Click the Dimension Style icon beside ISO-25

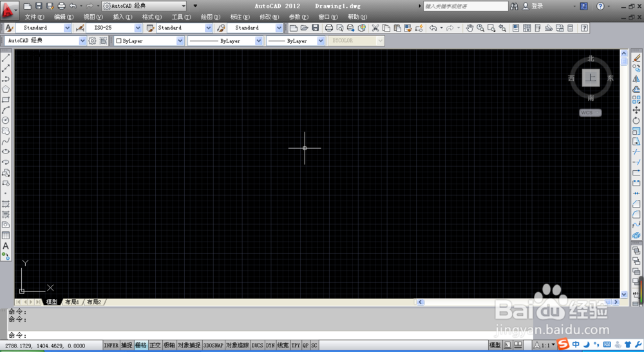[x=80, y=28]
